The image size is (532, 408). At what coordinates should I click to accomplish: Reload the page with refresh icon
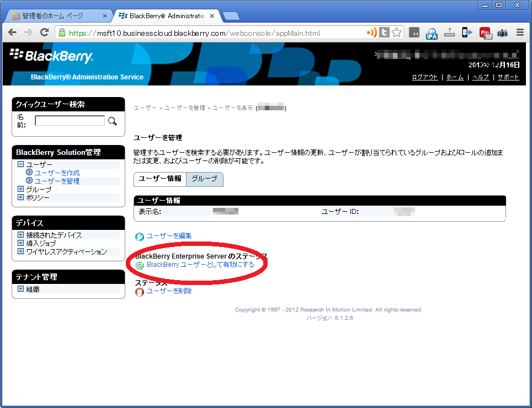point(44,33)
